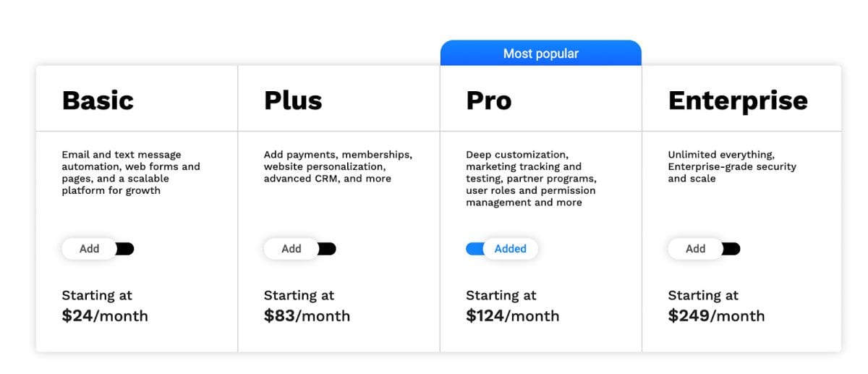This screenshot has width=868, height=374.
Task: Toggle the Plus plan Add switch
Action: pyautogui.click(x=299, y=249)
